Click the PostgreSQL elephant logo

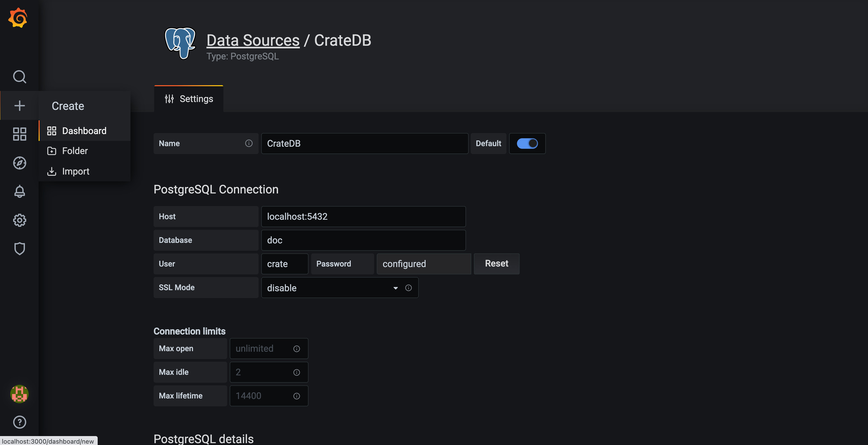tap(180, 44)
